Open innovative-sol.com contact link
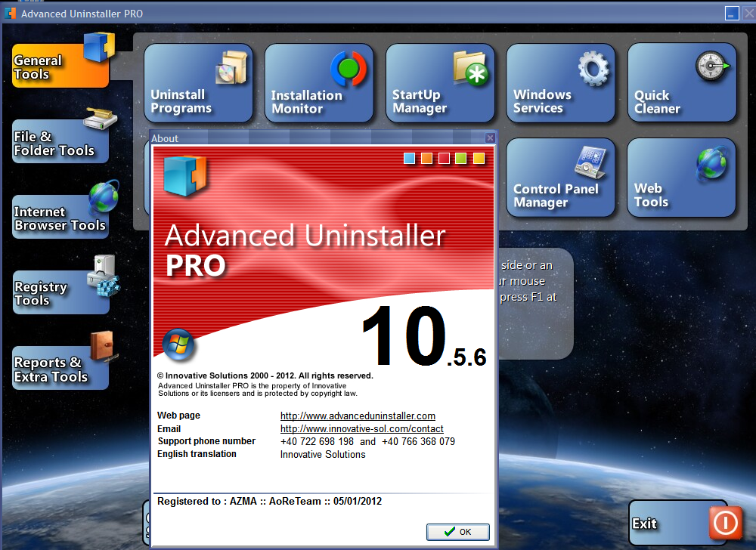Viewport: 756px width, 550px height. pyautogui.click(x=361, y=428)
